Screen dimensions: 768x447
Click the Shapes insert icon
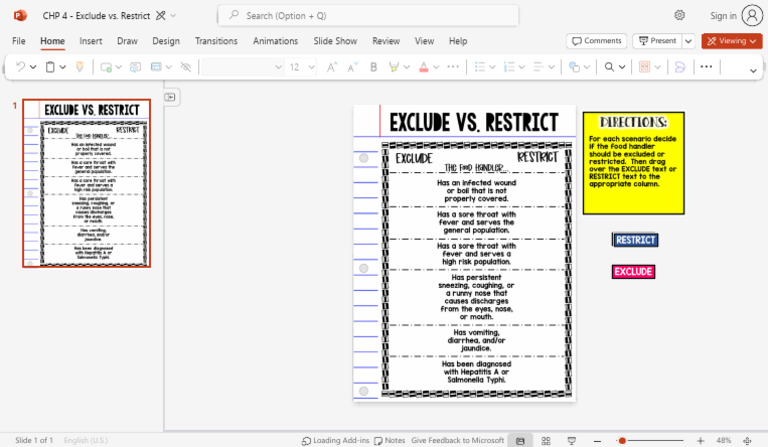pyautogui.click(x=574, y=67)
